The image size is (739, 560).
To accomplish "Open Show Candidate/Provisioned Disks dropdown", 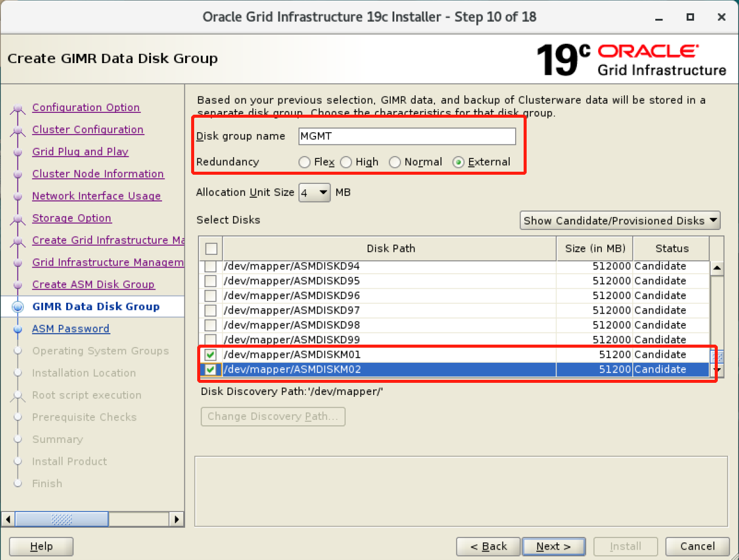I will click(x=620, y=220).
